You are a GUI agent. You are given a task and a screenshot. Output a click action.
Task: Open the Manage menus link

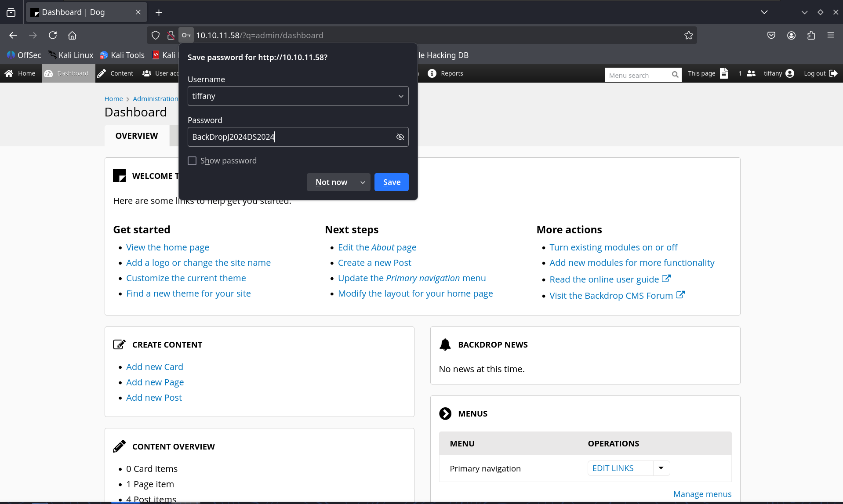click(x=702, y=494)
